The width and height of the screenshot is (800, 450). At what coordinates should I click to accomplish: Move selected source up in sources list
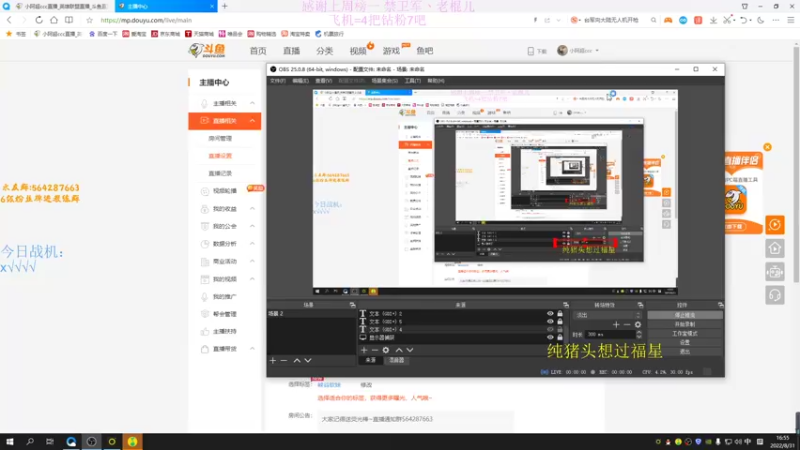click(x=399, y=350)
